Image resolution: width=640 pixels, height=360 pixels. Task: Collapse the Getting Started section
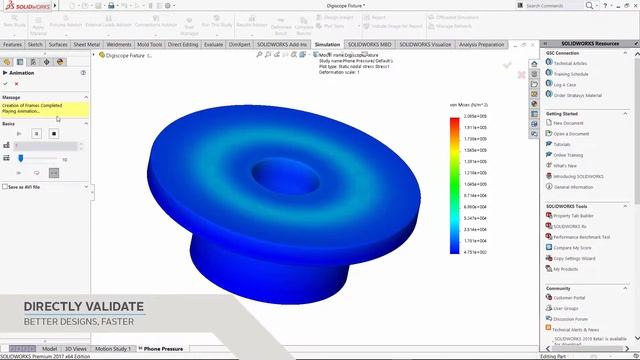click(625, 113)
